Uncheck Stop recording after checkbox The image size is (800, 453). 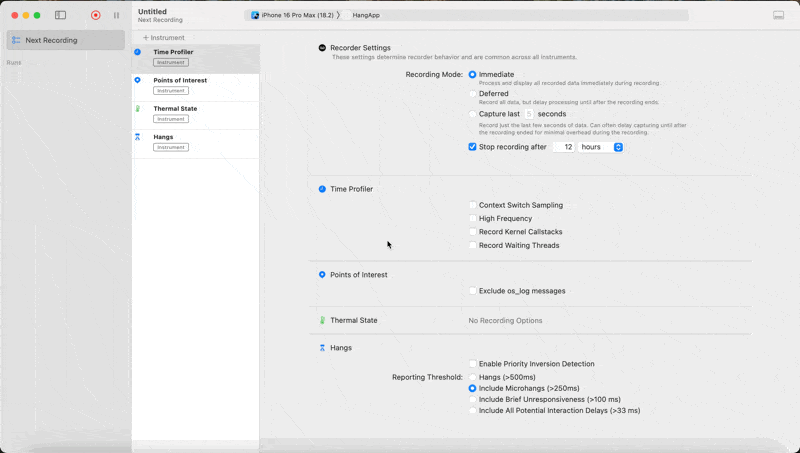[473, 147]
